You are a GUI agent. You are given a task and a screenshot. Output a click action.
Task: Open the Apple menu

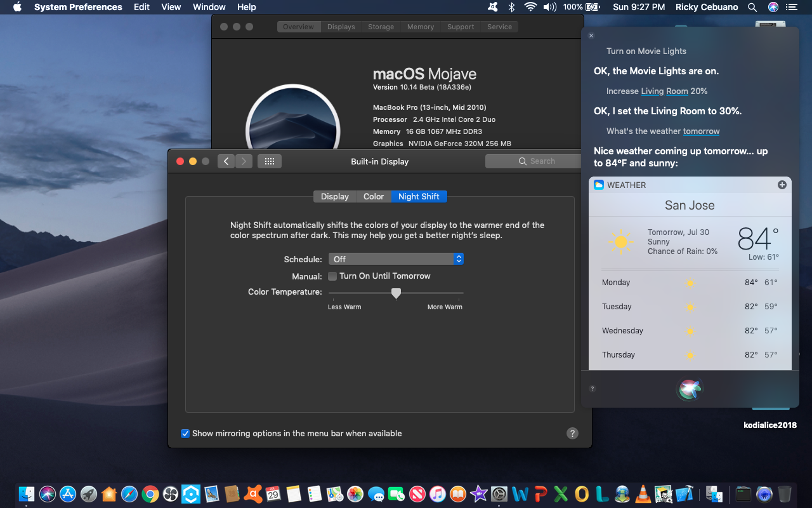17,7
